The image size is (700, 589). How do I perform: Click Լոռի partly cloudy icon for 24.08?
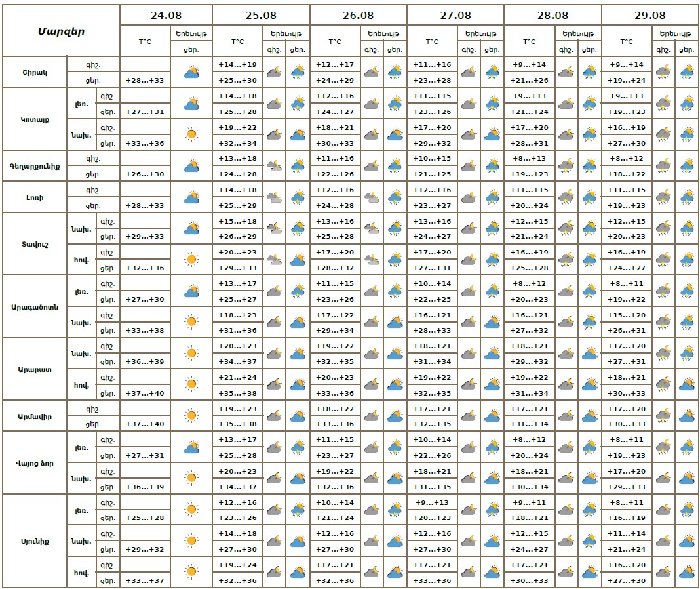coord(191,197)
